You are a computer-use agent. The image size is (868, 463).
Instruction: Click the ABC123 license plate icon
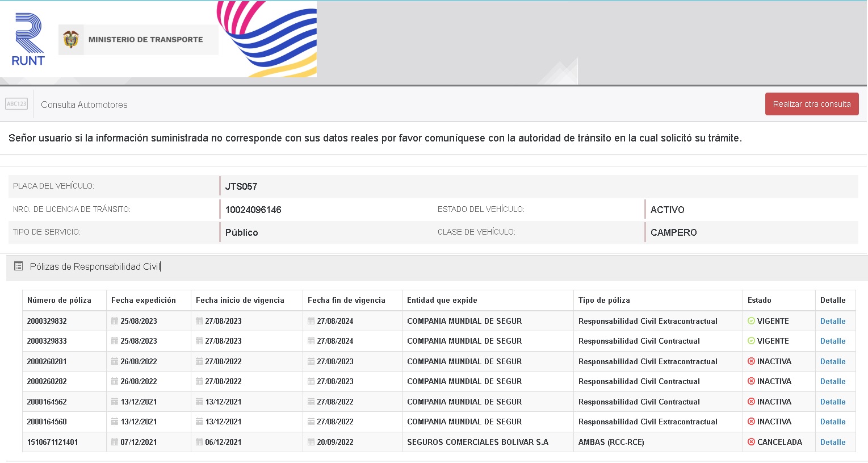16,104
